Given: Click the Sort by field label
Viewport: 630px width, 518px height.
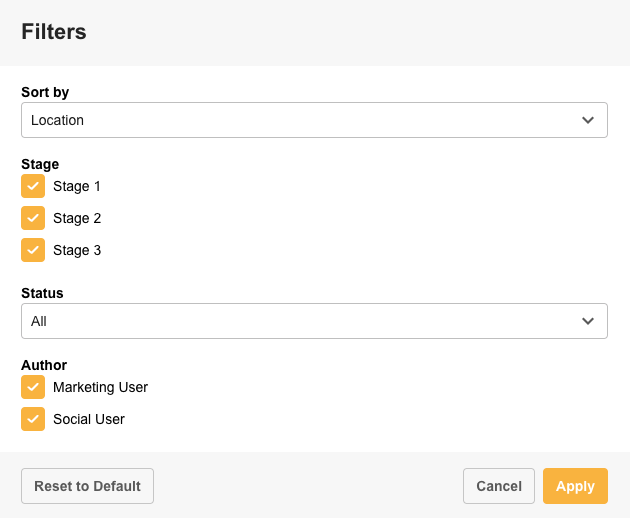Looking at the screenshot, I should (x=45, y=92).
